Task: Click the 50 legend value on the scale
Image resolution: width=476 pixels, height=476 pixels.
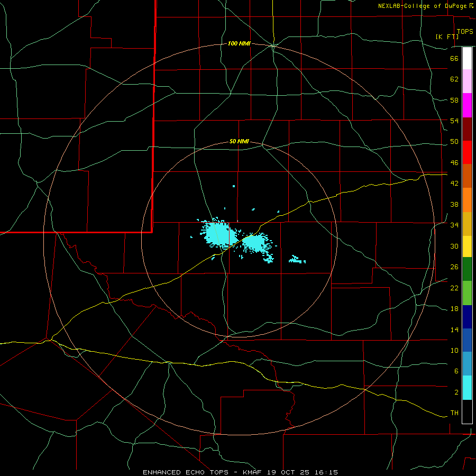Action: click(x=454, y=142)
